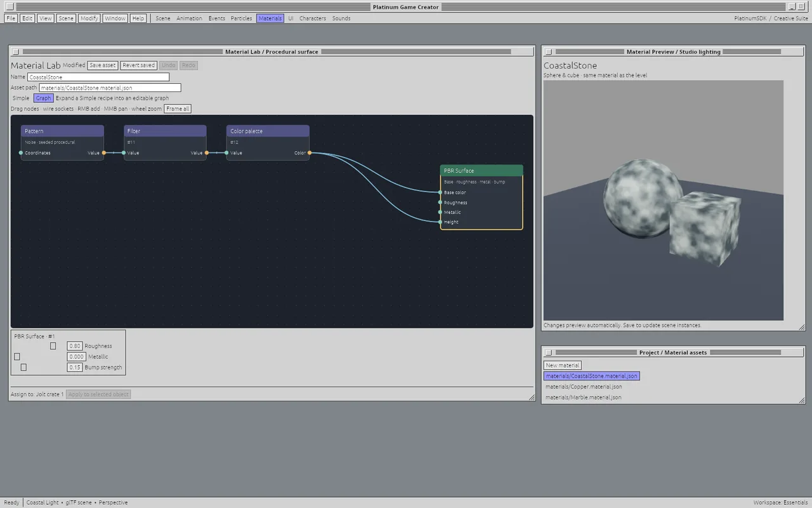Switch to the Particles workspace tab
812x508 pixels.
(241, 18)
